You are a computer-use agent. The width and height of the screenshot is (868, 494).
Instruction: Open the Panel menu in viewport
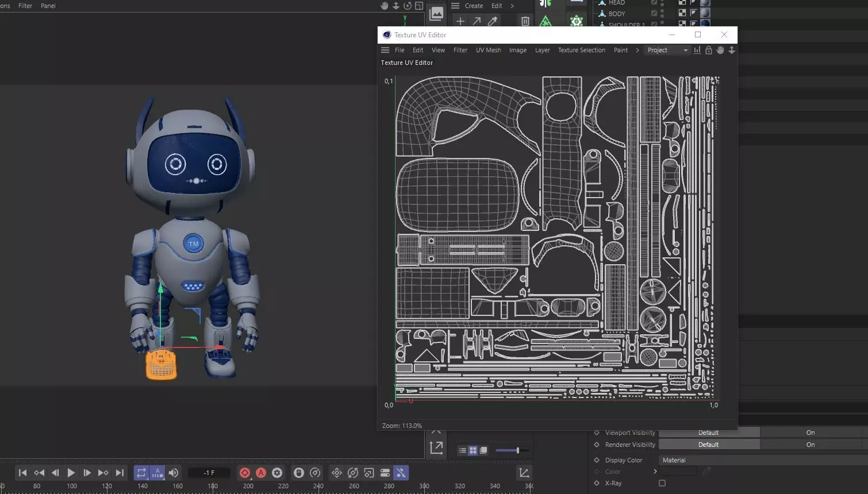(48, 6)
